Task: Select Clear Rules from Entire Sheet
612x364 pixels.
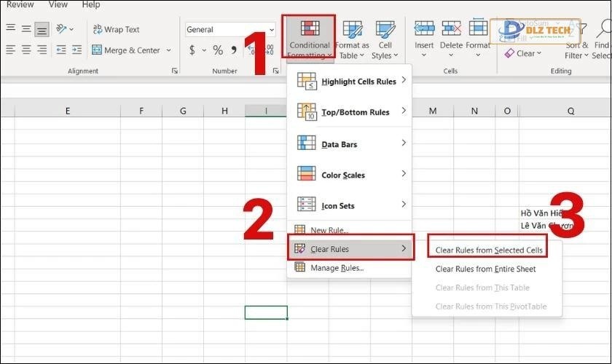Action: 485,269
